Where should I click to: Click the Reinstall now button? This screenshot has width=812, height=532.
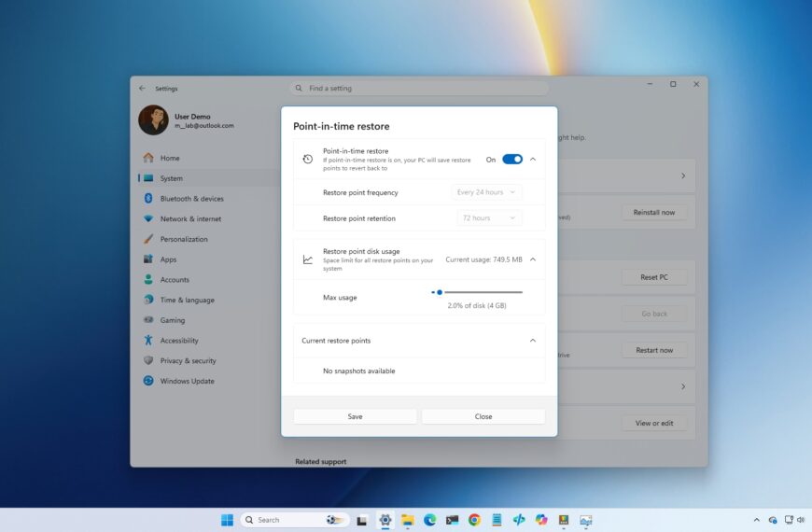(x=654, y=212)
